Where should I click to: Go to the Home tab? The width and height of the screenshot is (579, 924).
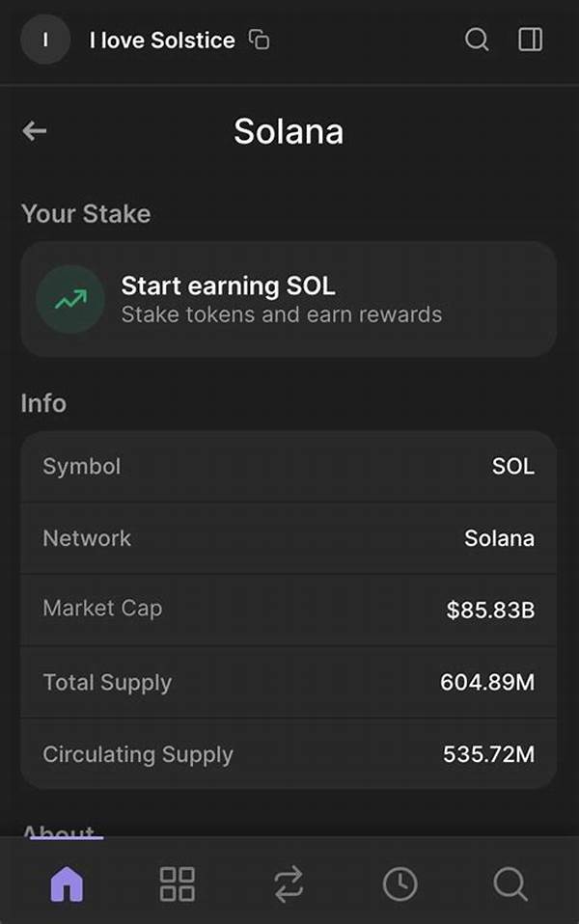(67, 883)
